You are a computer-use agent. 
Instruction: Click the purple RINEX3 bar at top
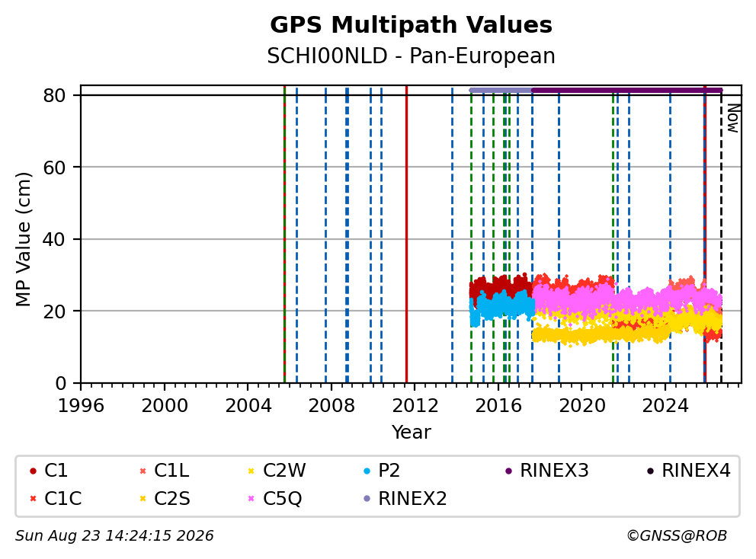pyautogui.click(x=626, y=90)
